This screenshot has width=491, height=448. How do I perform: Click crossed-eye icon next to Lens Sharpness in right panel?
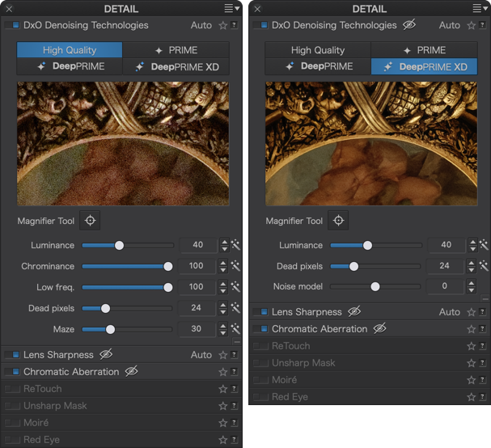point(354,311)
